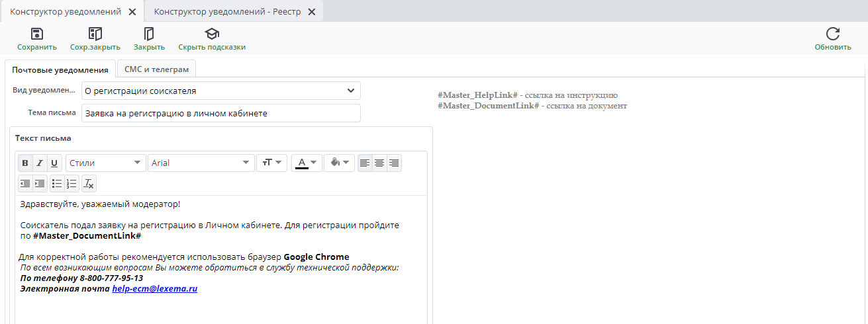Close the first Конструктор уведомлений tab
The image size is (868, 324).
pos(132,12)
